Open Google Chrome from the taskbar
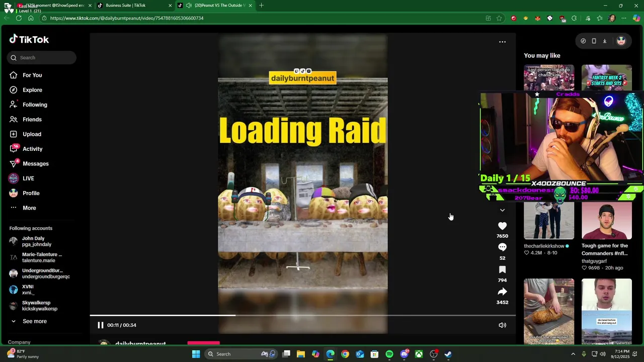The height and width of the screenshot is (362, 644). pyautogui.click(x=345, y=354)
